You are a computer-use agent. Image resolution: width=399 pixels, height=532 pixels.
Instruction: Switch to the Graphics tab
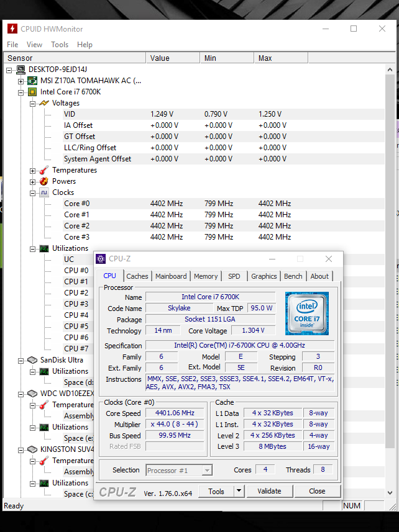tap(264, 276)
